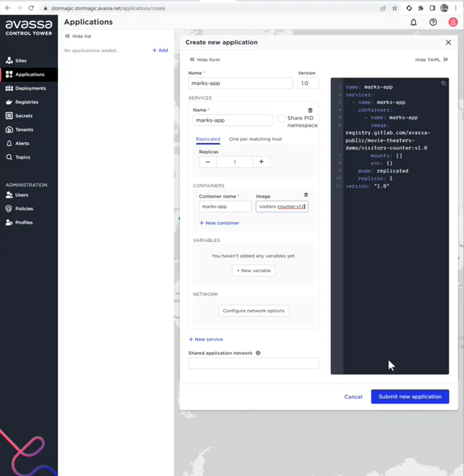Click the notifications bell icon
This screenshot has height=476, width=464.
413,22
